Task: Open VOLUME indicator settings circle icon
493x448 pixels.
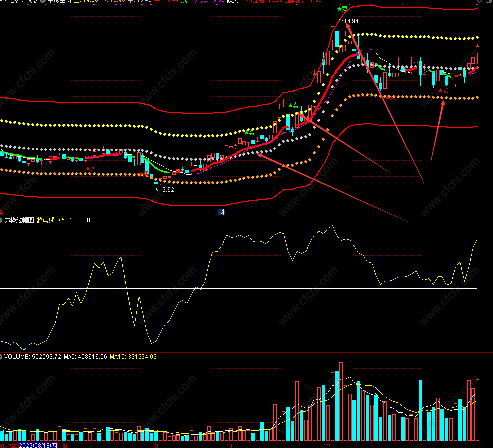Action: click(1, 357)
